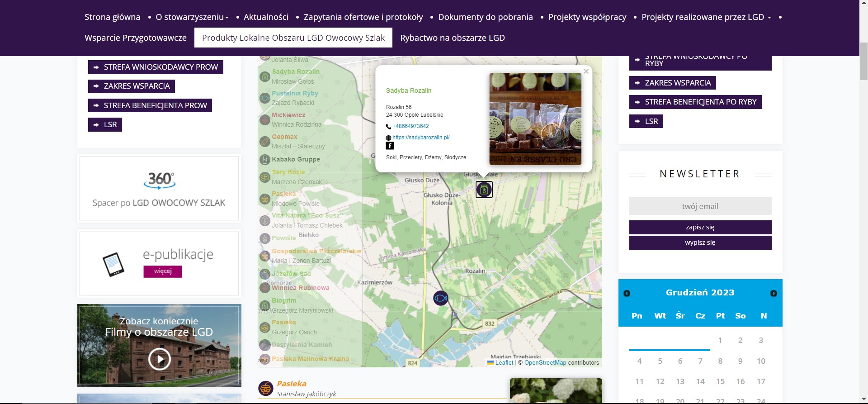868x404 pixels.
Task: Click the wypisz się newsletter button
Action: click(x=700, y=242)
